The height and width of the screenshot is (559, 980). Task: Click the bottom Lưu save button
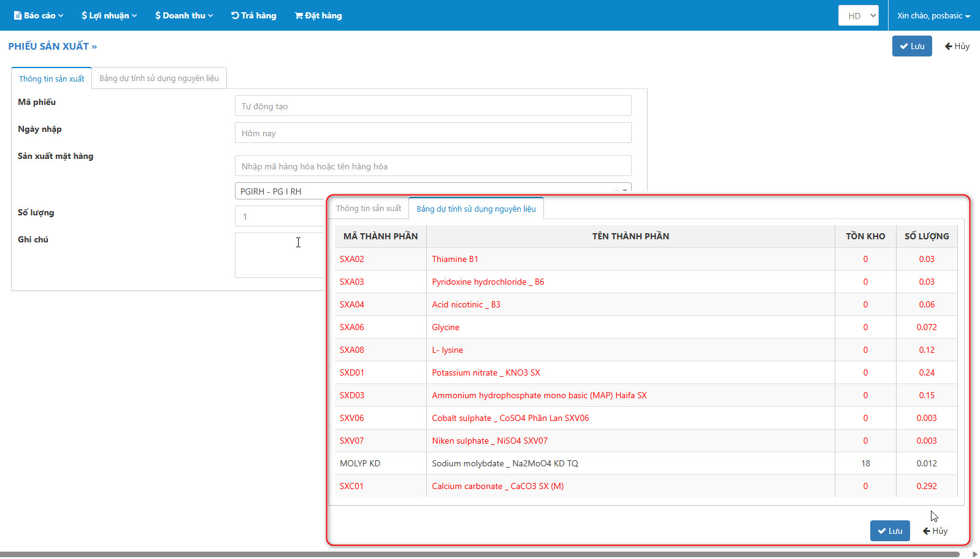tap(889, 531)
